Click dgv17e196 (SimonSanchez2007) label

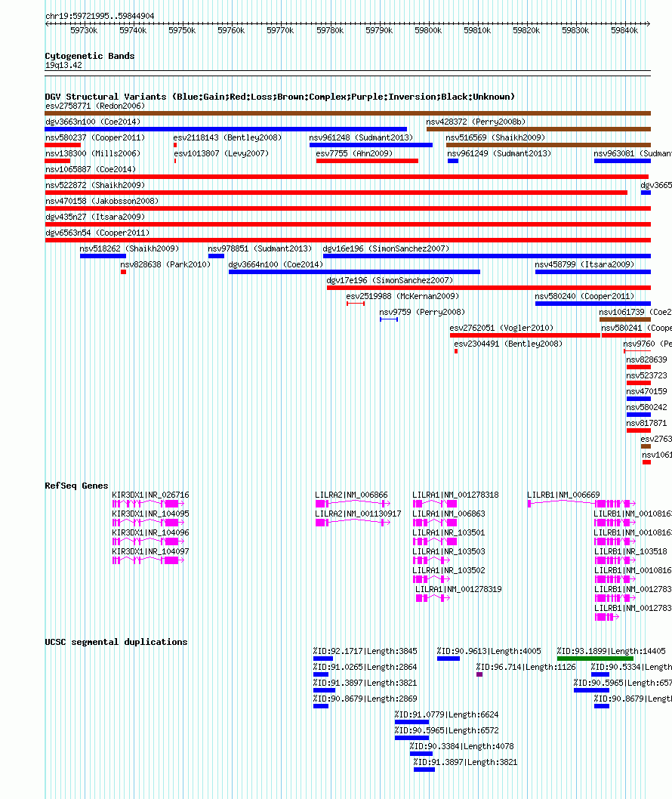click(x=390, y=279)
